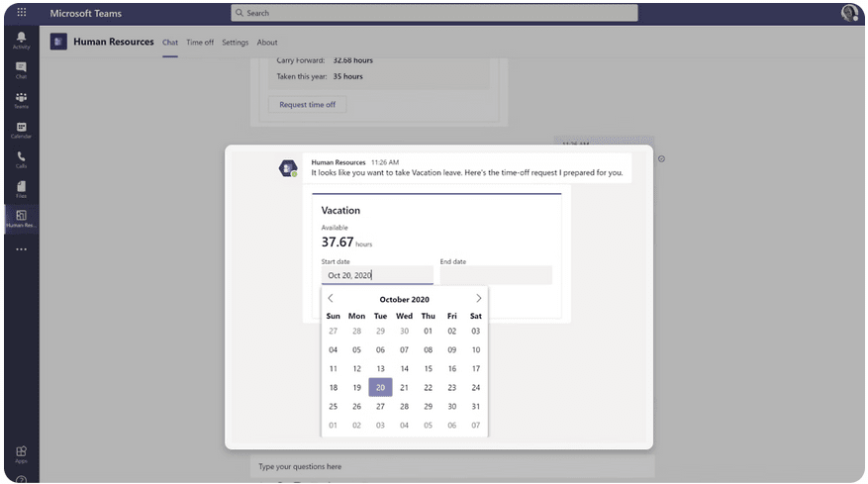
Task: Click the Human Resources app title
Action: 114,42
